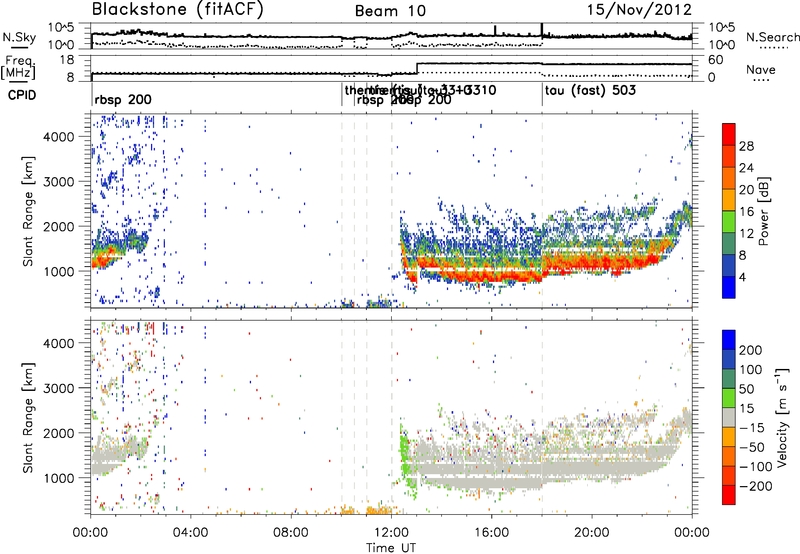Click the blue bottom segment of Power colorbar

(729, 287)
